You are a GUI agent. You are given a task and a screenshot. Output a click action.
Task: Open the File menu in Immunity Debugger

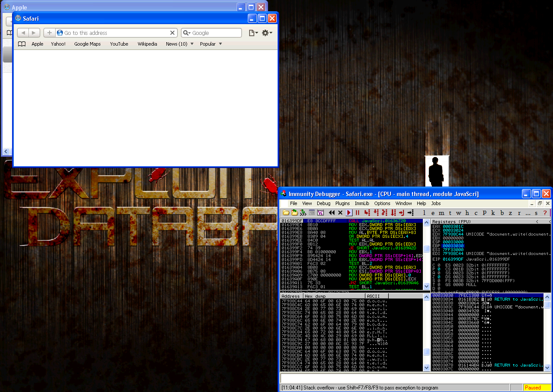[294, 203]
